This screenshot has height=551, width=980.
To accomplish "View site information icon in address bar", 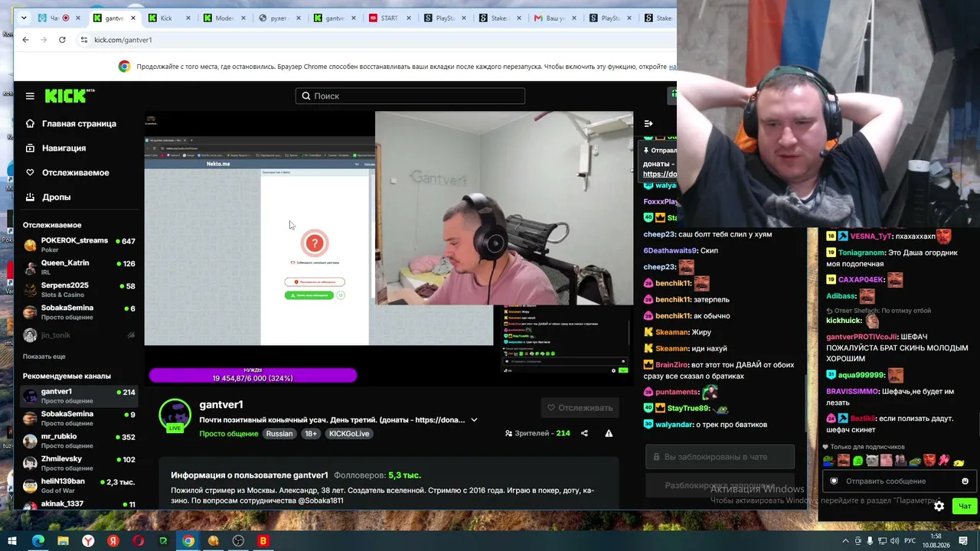I will (x=83, y=40).
